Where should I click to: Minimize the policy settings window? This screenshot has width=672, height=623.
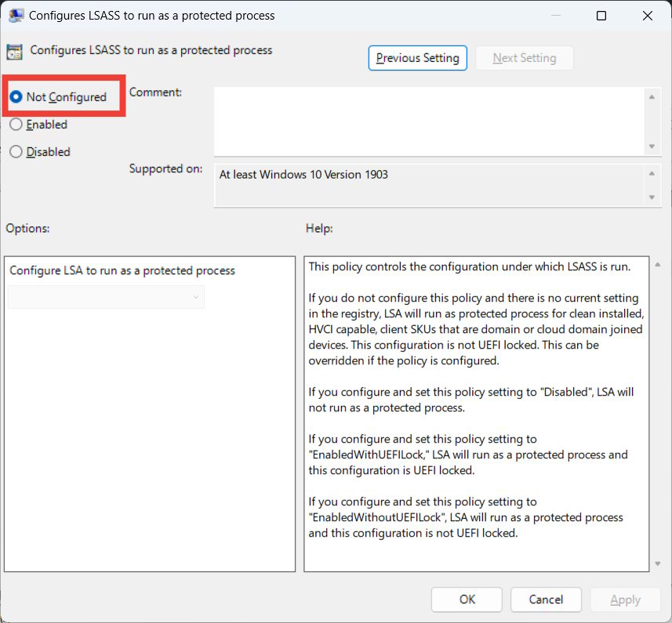tap(556, 15)
